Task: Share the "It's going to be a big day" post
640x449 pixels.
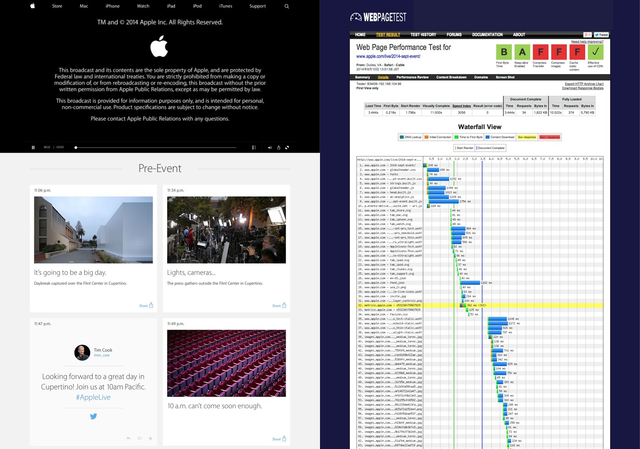Action: tap(146, 305)
